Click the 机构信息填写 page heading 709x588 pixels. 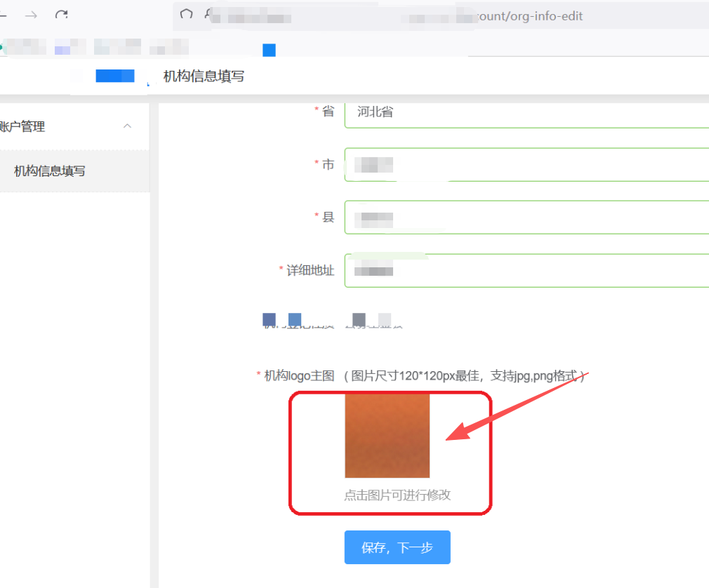(204, 76)
